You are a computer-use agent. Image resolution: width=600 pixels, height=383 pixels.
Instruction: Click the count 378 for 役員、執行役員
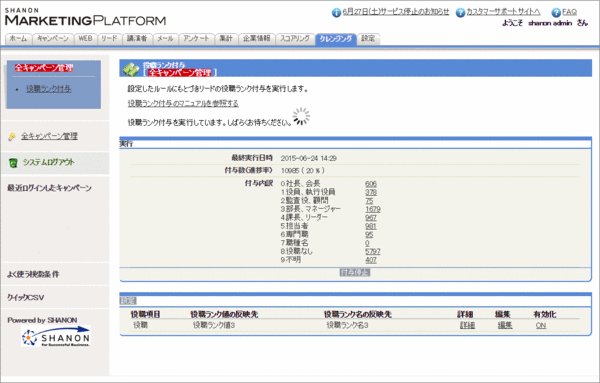(x=371, y=192)
